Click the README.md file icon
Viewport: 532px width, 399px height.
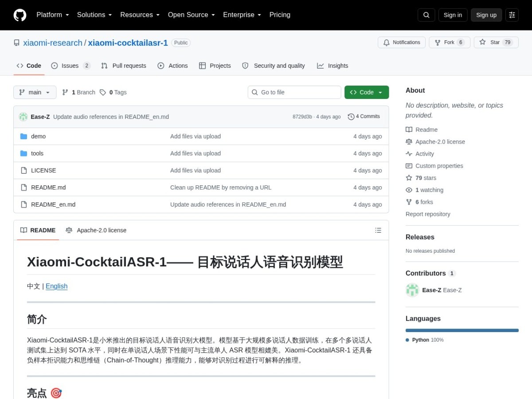[24, 188]
